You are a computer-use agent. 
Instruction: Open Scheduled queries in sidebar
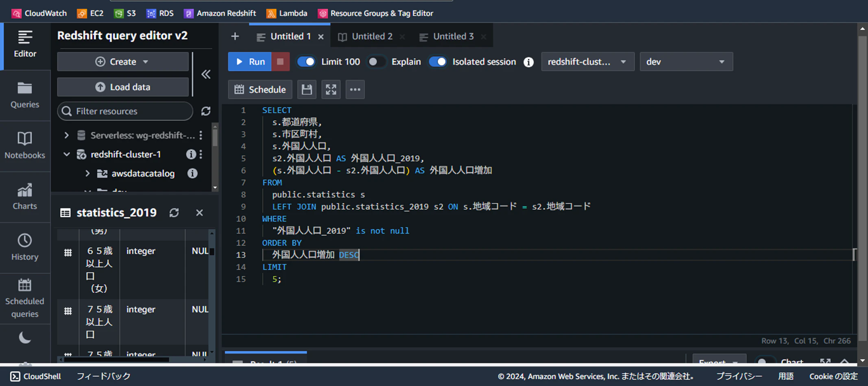(x=25, y=299)
